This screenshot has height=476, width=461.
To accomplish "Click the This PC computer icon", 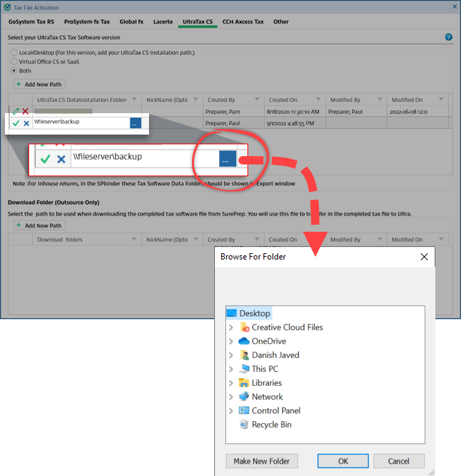I will [x=244, y=369].
